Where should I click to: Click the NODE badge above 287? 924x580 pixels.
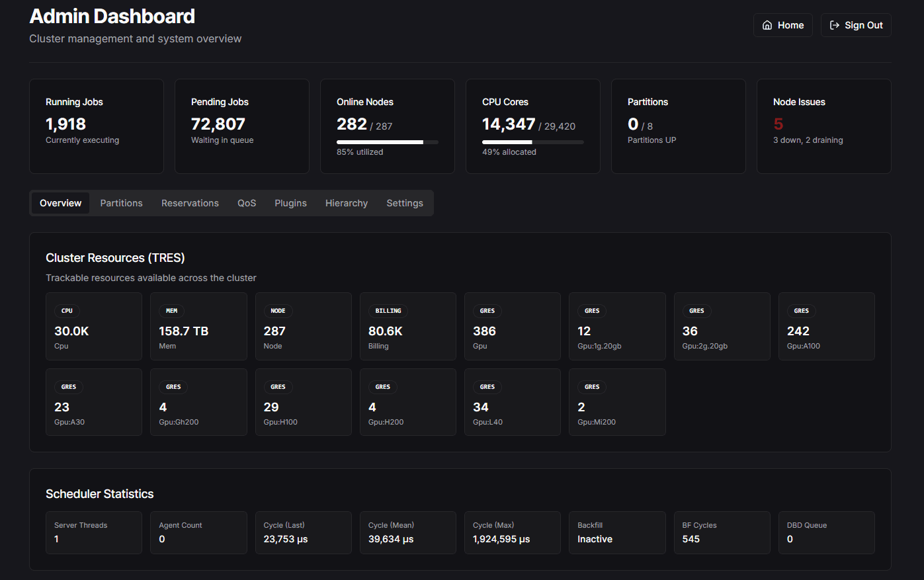[x=278, y=311]
